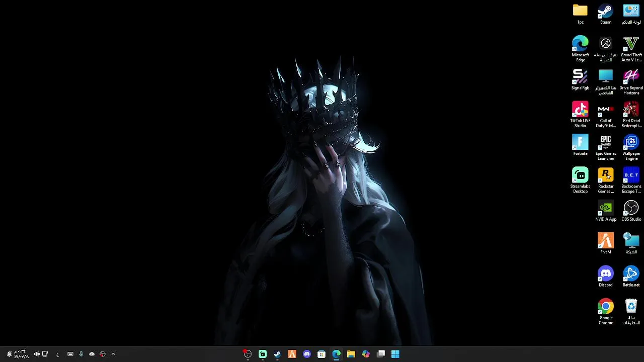Image resolution: width=644 pixels, height=362 pixels.
Task: Open the cloud sync tray icon
Action: [92, 354]
